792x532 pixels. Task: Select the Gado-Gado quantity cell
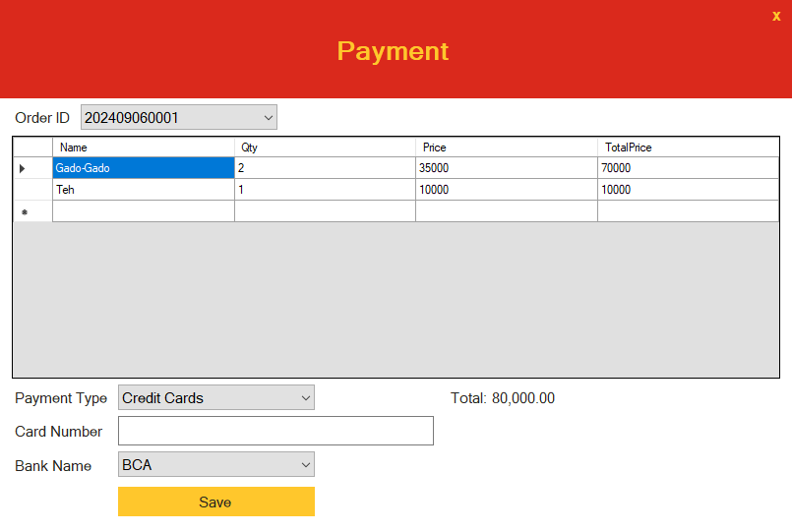326,168
